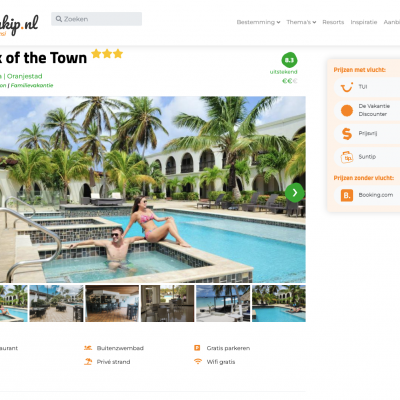
Task: Select the bar interior thumbnail
Action: tap(112, 303)
